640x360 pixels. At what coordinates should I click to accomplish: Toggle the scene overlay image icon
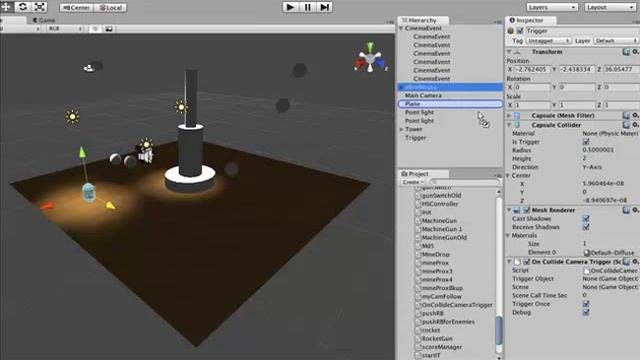pyautogui.click(x=109, y=29)
